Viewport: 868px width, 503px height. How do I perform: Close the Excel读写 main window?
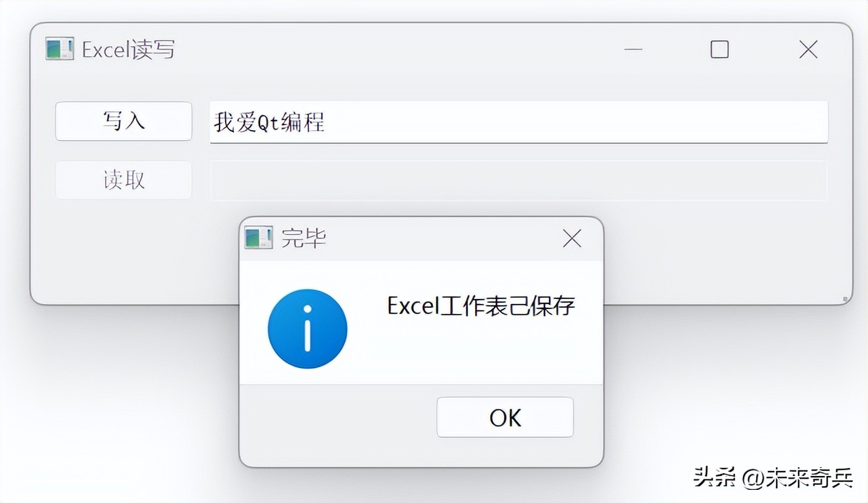pos(809,49)
